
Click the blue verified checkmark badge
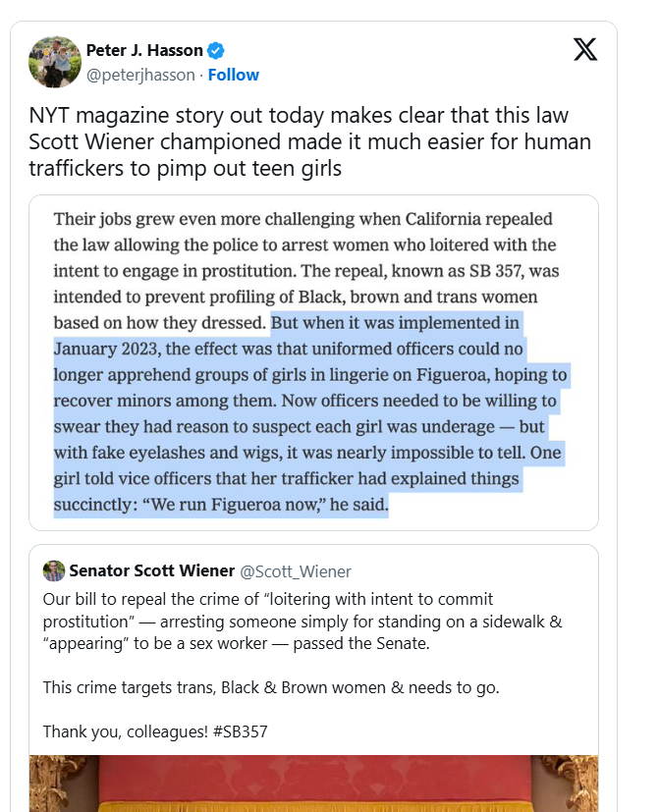tap(217, 50)
